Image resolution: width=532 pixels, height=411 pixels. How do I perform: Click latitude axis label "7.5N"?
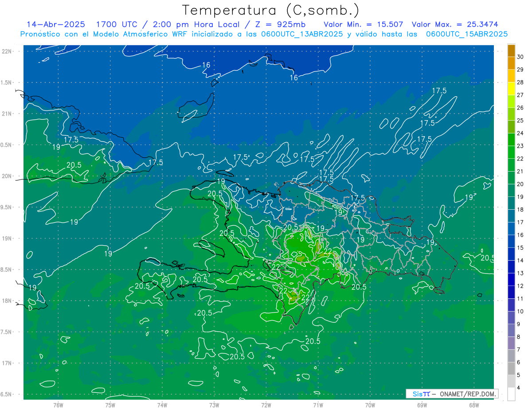coord(7,332)
